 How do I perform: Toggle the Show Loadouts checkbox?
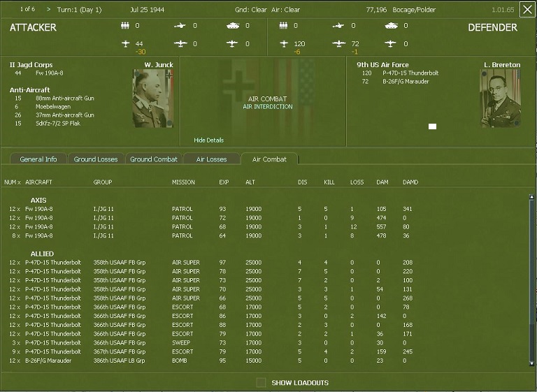[x=261, y=382]
